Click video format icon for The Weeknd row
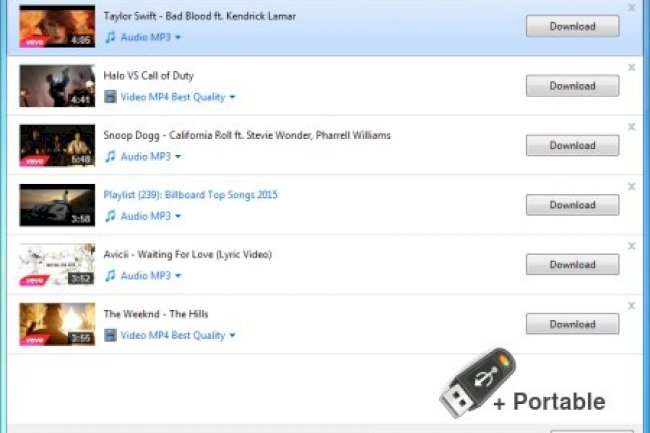This screenshot has height=433, width=650. click(x=110, y=336)
